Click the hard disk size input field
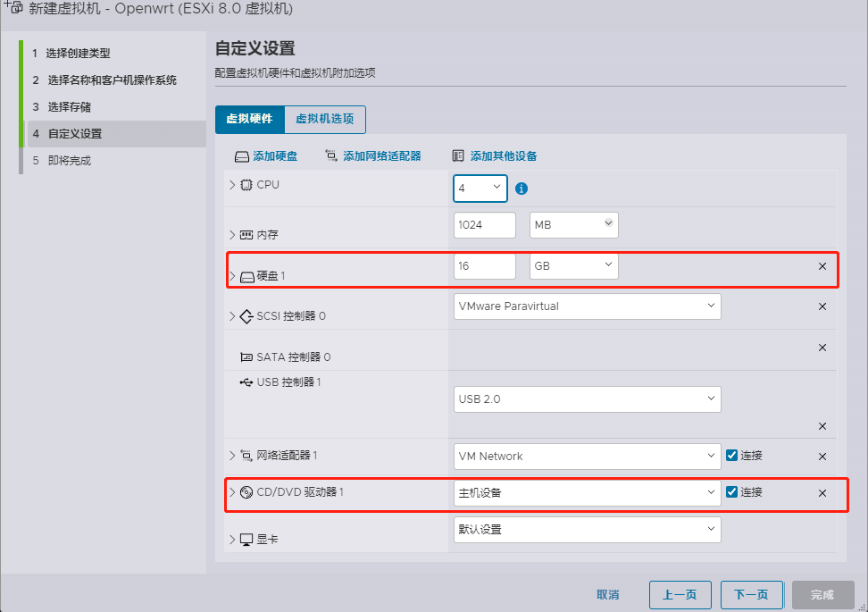 click(x=484, y=266)
